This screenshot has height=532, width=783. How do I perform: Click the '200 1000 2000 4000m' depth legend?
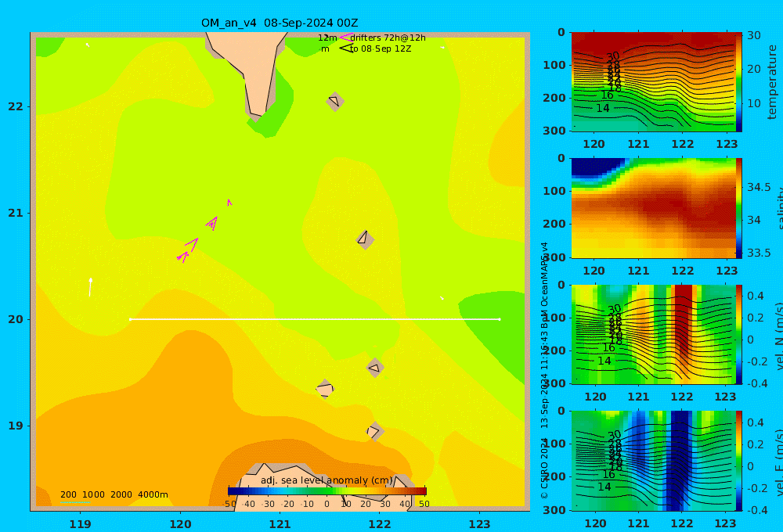pyautogui.click(x=114, y=494)
